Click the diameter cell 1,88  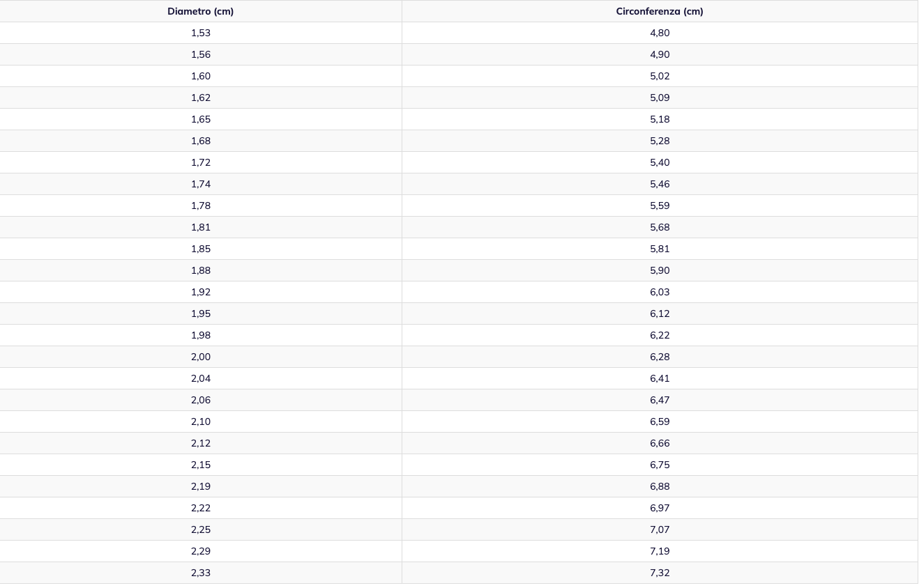click(x=201, y=270)
